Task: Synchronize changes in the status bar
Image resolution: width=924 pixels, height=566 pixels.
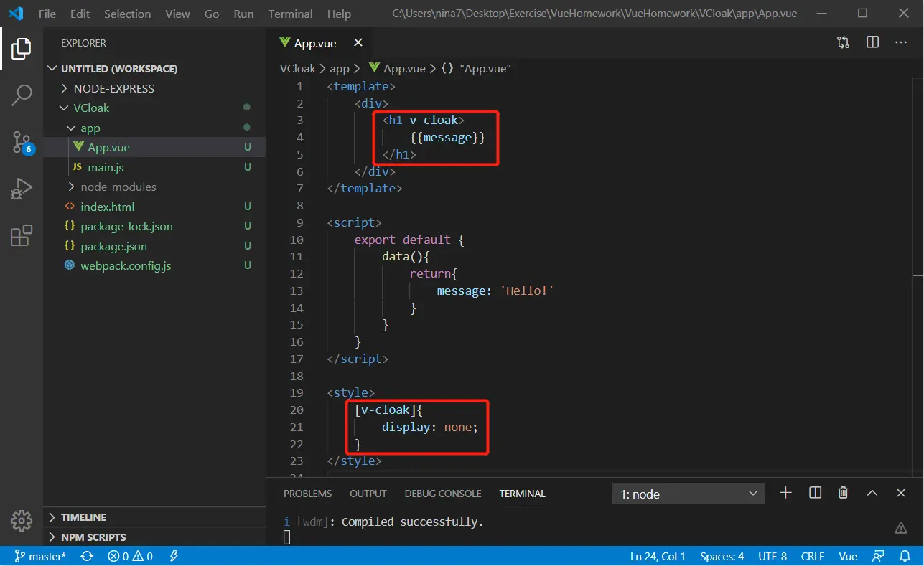Action: point(87,556)
